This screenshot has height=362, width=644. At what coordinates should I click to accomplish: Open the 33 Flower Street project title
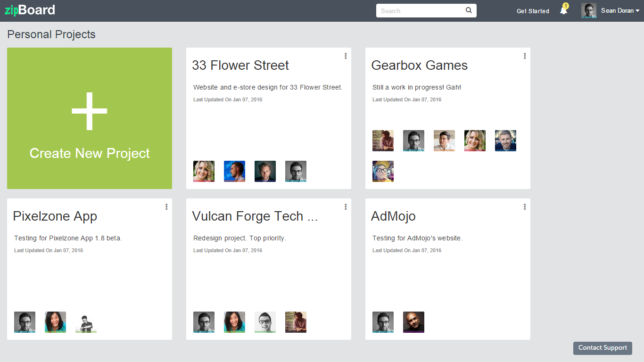pos(240,65)
